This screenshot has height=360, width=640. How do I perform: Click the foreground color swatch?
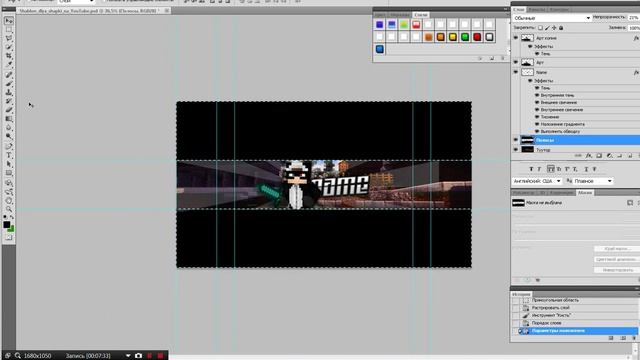click(x=7, y=225)
